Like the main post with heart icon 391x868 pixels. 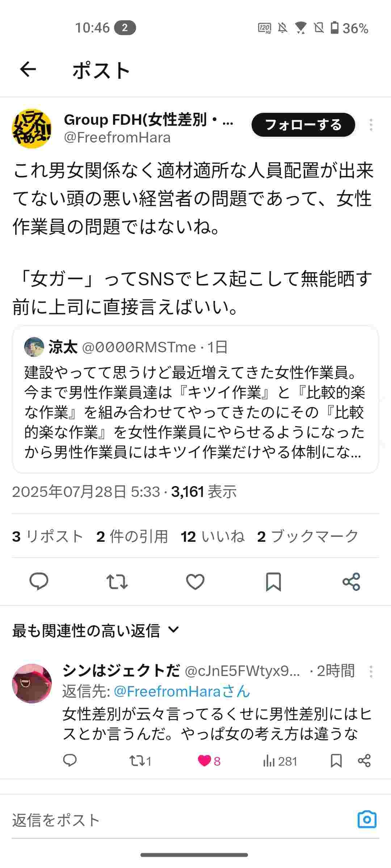(195, 581)
